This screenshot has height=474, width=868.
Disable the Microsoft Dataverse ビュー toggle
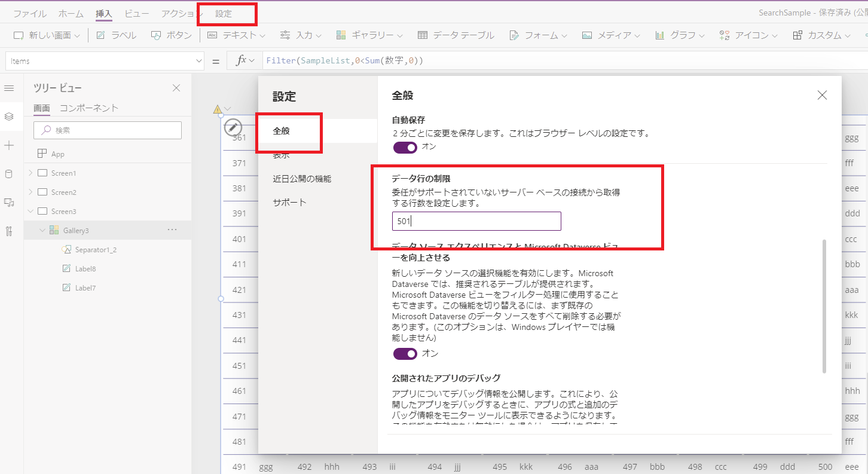pyautogui.click(x=405, y=354)
